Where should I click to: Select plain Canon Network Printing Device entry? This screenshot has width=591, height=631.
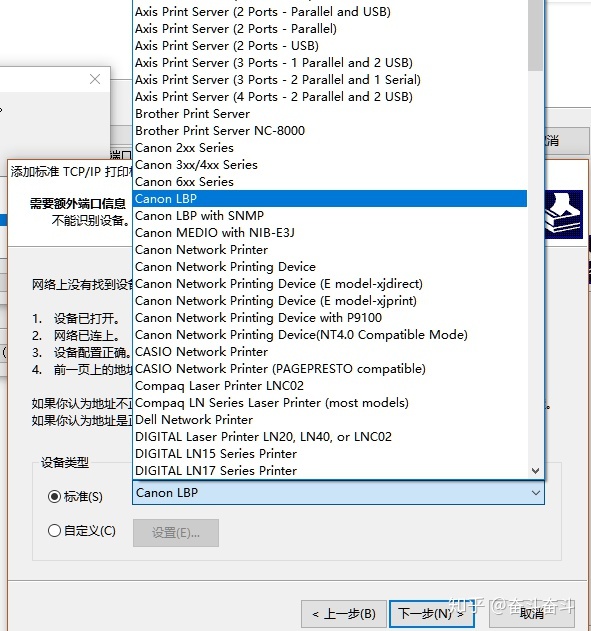tap(330, 266)
